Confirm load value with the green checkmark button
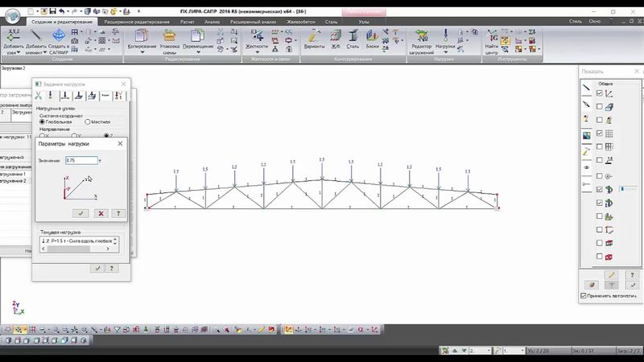Image resolution: width=644 pixels, height=362 pixels. 80,213
